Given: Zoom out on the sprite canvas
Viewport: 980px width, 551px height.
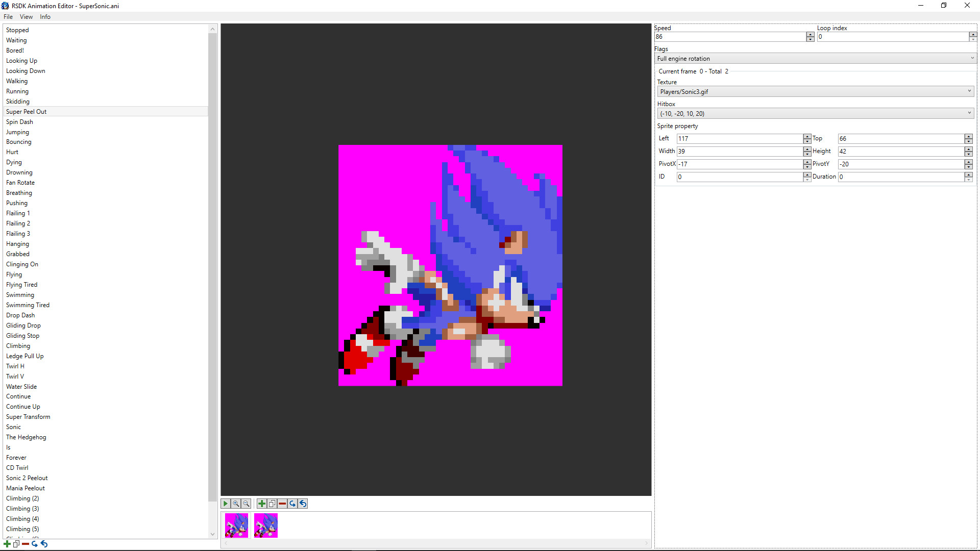Looking at the screenshot, I should pyautogui.click(x=246, y=504).
